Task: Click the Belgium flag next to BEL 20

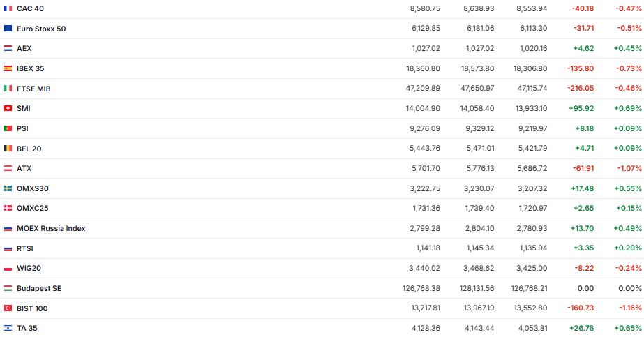Action: tap(8, 149)
